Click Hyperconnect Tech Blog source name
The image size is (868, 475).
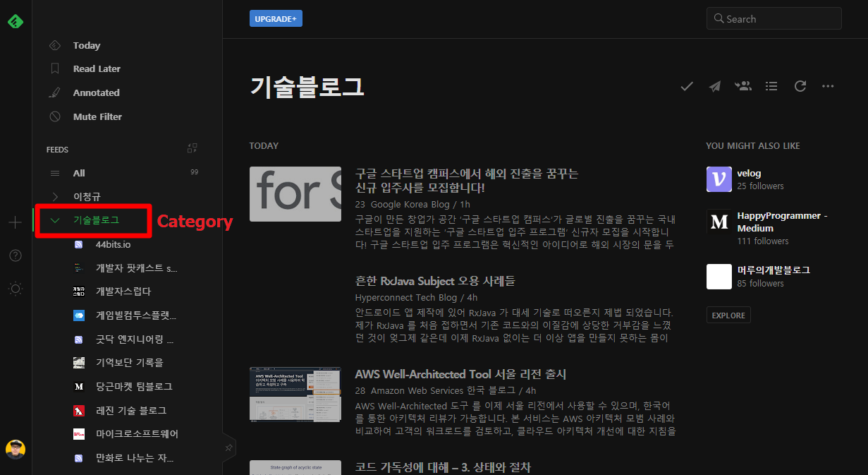(x=406, y=297)
